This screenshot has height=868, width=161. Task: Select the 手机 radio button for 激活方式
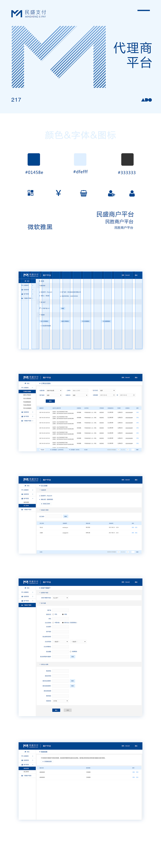pyautogui.click(x=53, y=614)
